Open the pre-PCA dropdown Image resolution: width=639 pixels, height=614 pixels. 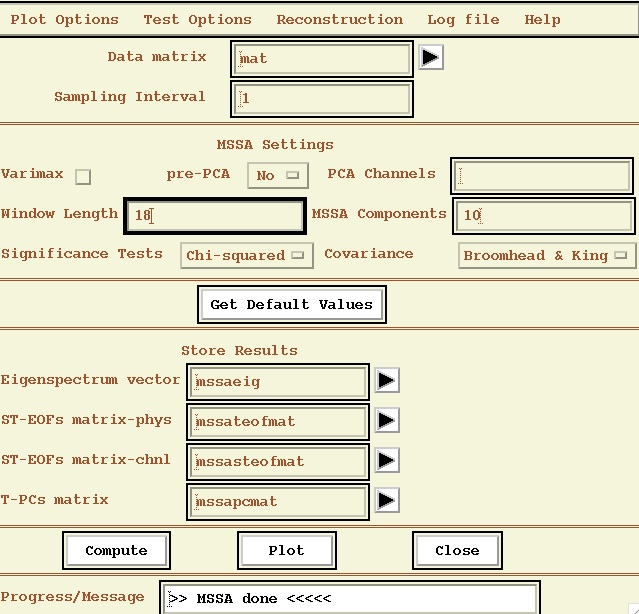click(277, 176)
